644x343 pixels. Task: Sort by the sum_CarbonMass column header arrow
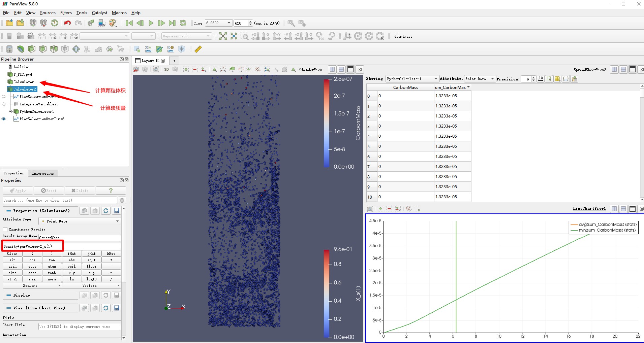pos(468,87)
